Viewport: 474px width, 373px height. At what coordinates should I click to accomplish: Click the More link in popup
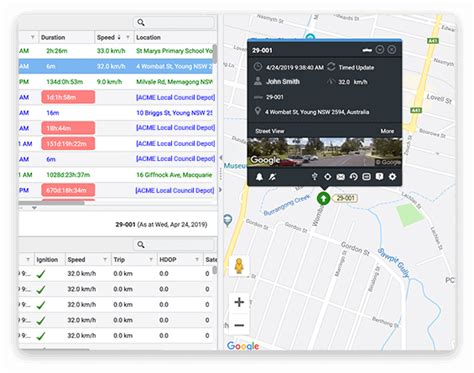[x=387, y=131]
